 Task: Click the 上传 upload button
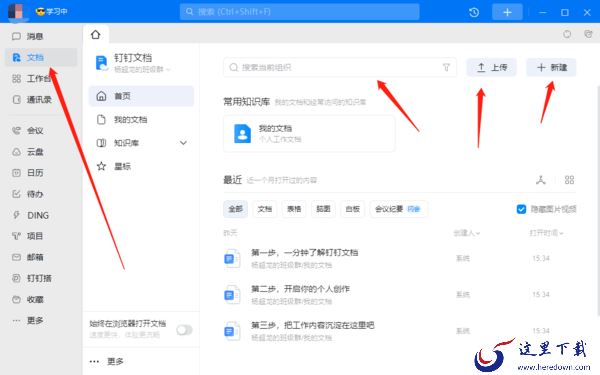(x=491, y=68)
